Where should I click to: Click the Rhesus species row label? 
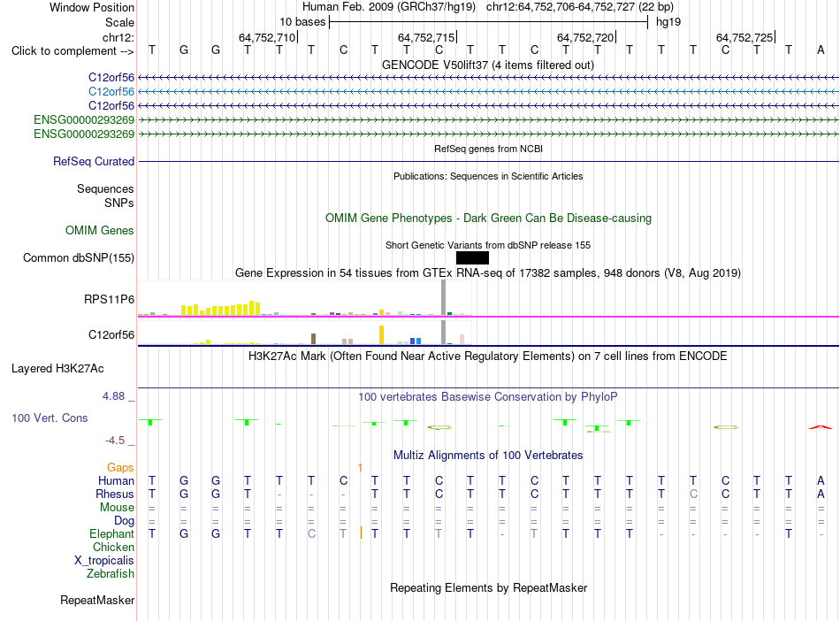(115, 494)
